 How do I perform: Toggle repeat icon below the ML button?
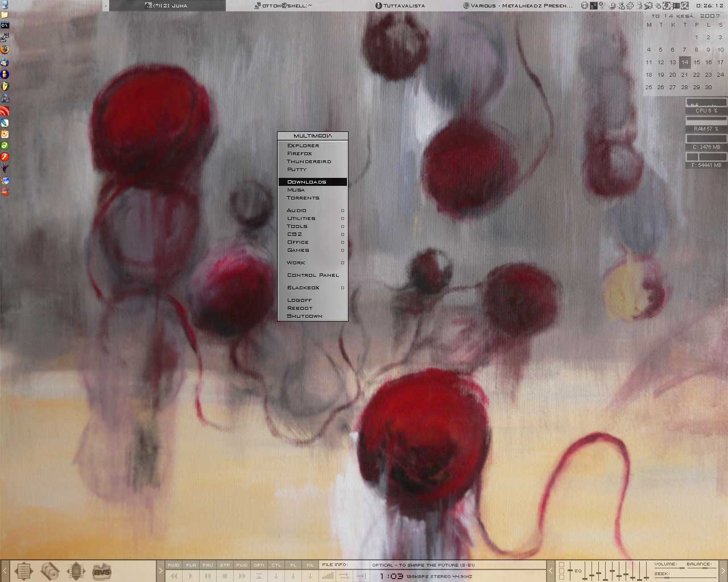click(311, 576)
